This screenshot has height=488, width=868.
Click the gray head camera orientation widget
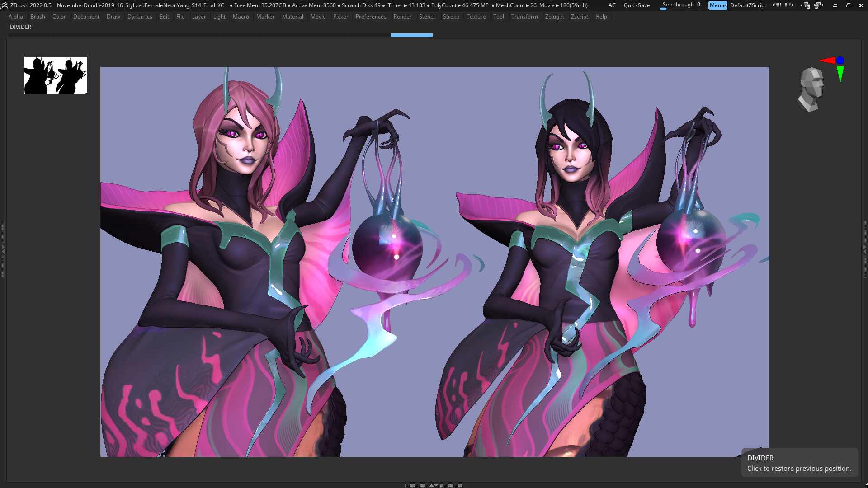point(811,89)
